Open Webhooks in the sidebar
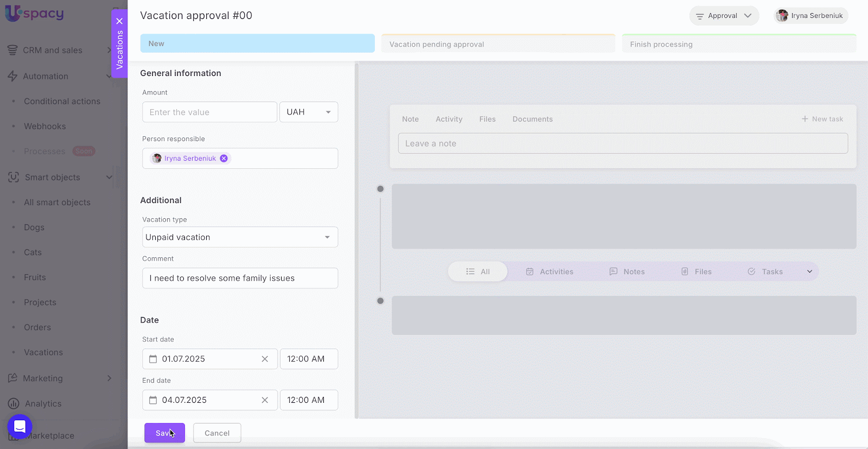 click(x=44, y=127)
